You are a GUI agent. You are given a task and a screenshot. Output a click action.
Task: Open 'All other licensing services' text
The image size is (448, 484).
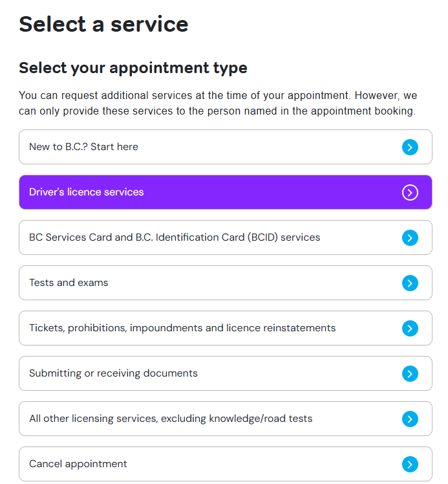[x=171, y=419]
